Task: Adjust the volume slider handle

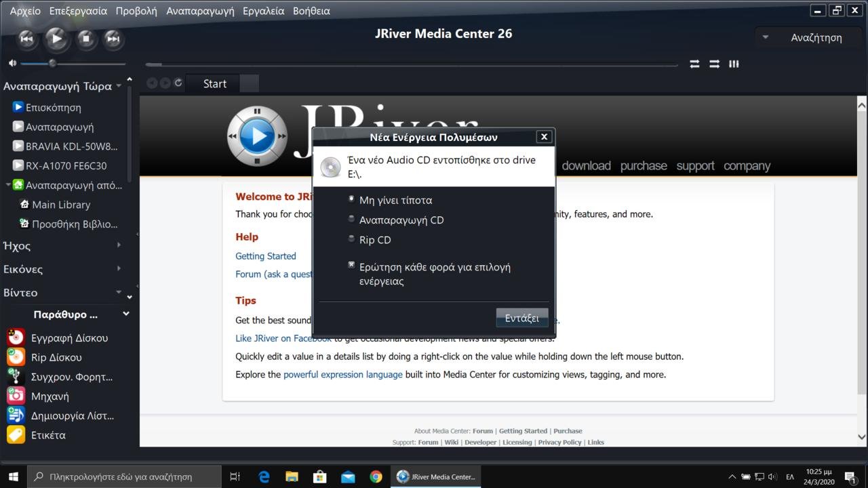Action: pyautogui.click(x=52, y=63)
